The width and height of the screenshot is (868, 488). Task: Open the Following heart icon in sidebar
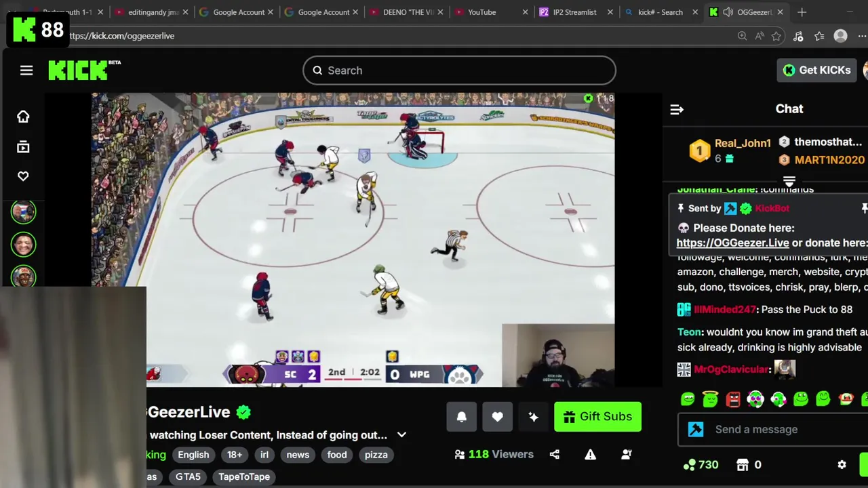23,176
